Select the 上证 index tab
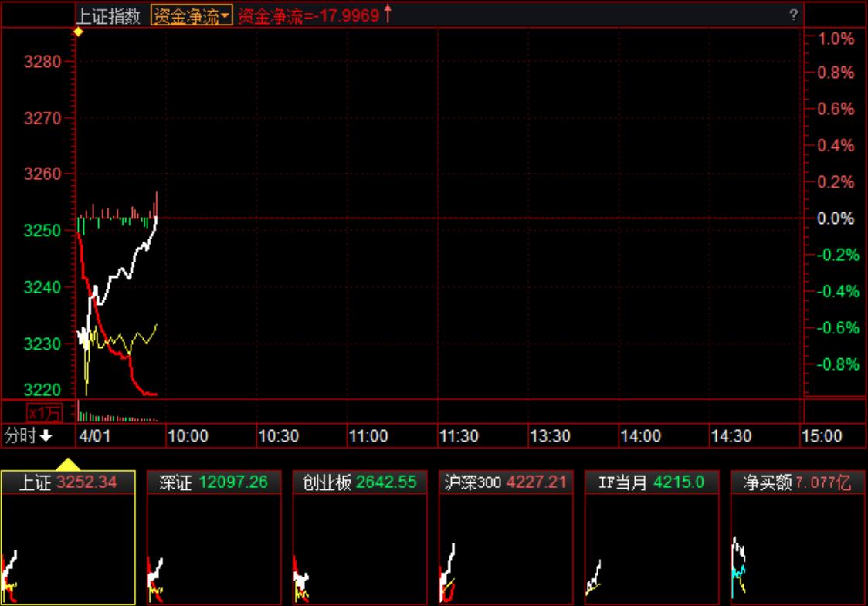Viewport: 868px width, 606px height. tap(68, 483)
